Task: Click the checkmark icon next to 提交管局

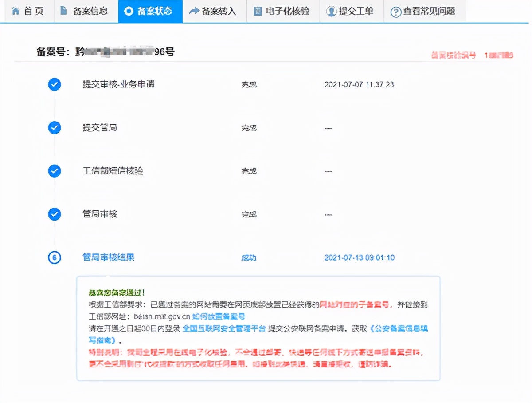Action: click(54, 127)
